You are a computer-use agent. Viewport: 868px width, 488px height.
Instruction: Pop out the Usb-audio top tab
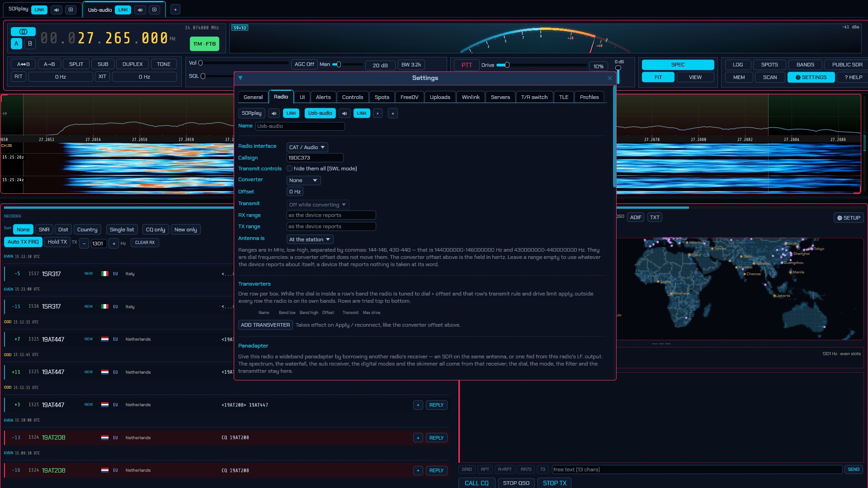154,10
